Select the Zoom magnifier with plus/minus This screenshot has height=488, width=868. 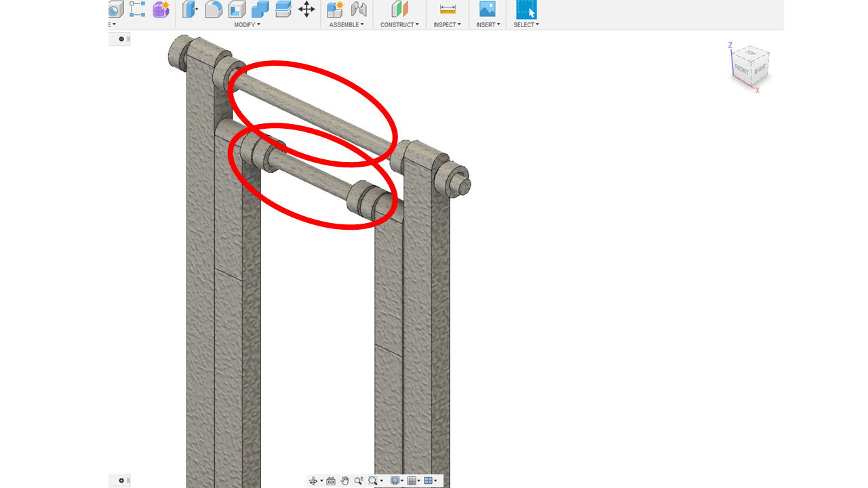359,481
